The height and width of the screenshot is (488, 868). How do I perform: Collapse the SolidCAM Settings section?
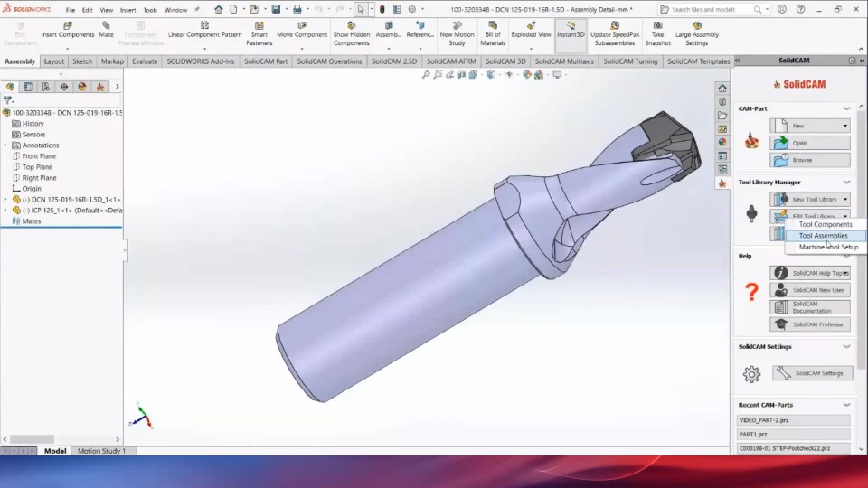[846, 347]
